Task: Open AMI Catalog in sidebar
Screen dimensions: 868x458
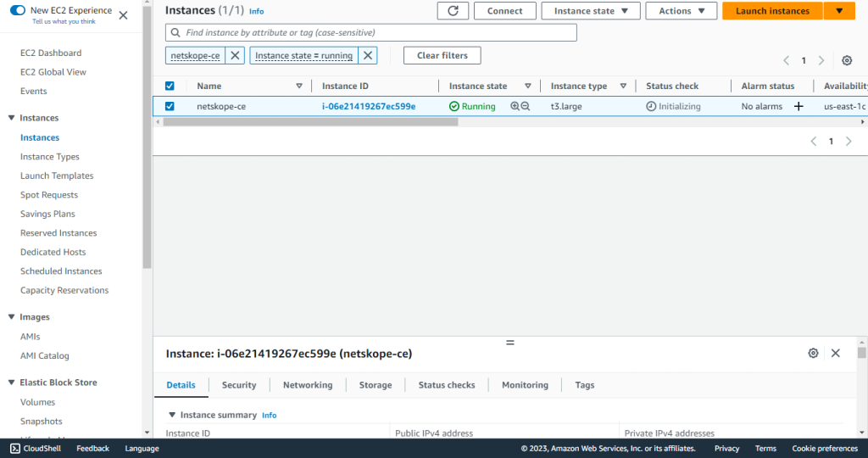Action: pyautogui.click(x=45, y=355)
